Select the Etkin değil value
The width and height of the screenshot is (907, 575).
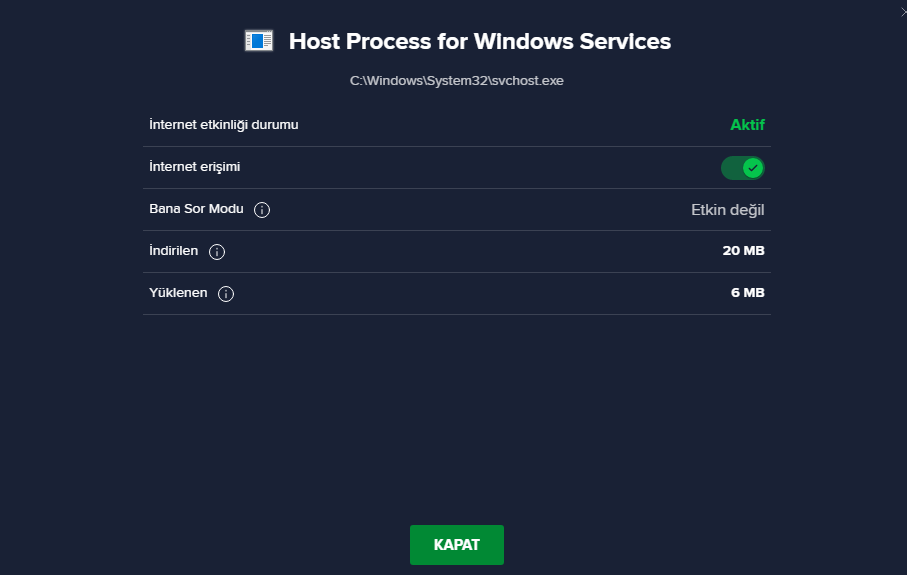(728, 210)
